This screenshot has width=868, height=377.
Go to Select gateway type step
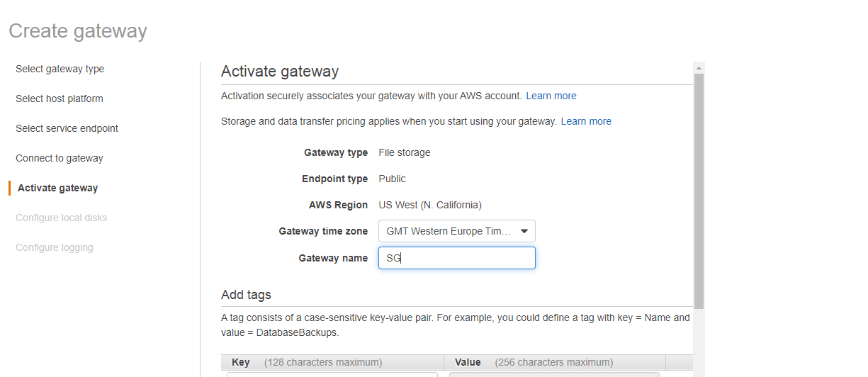pyautogui.click(x=60, y=69)
